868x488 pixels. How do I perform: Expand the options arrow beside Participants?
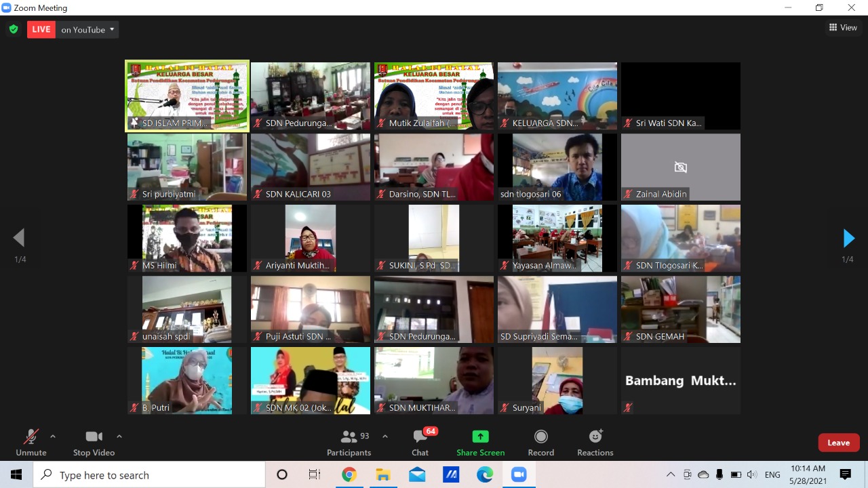[385, 436]
